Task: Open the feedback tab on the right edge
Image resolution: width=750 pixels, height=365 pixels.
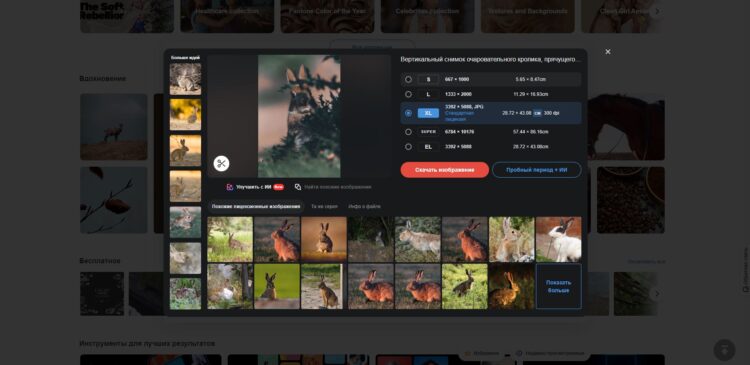Action: point(745,270)
